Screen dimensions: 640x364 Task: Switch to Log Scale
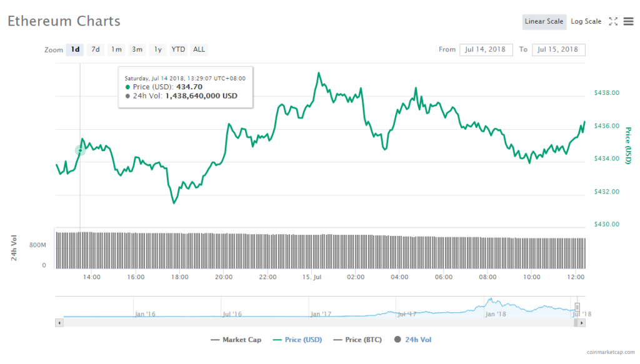(586, 22)
